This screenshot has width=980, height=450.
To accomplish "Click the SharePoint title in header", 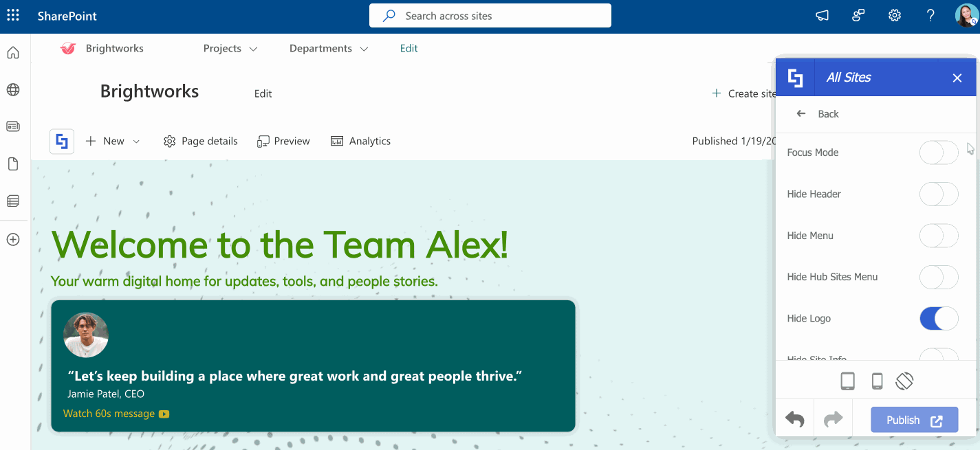I will point(67,16).
